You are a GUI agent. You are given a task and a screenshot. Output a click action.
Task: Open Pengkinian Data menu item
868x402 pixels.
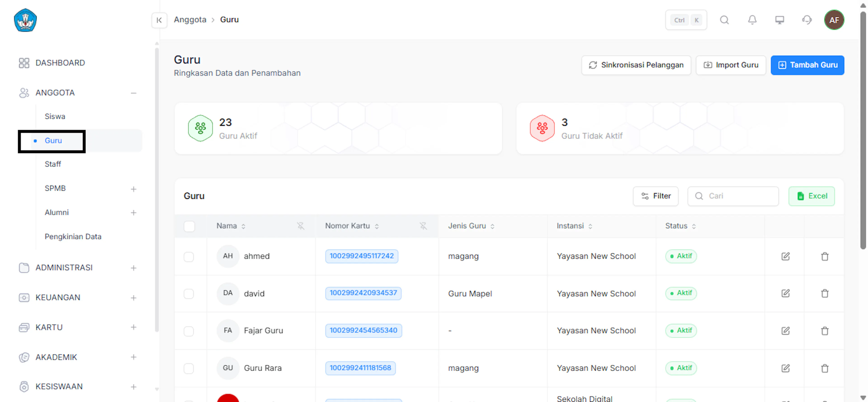pos(73,237)
